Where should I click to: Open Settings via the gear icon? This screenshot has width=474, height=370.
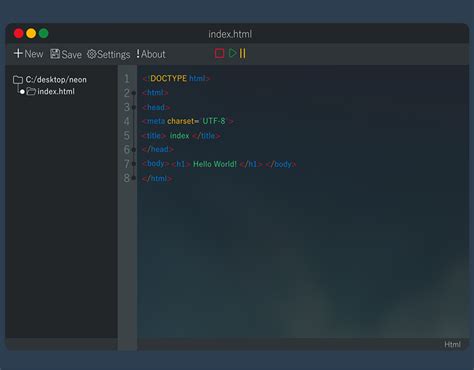click(x=91, y=54)
